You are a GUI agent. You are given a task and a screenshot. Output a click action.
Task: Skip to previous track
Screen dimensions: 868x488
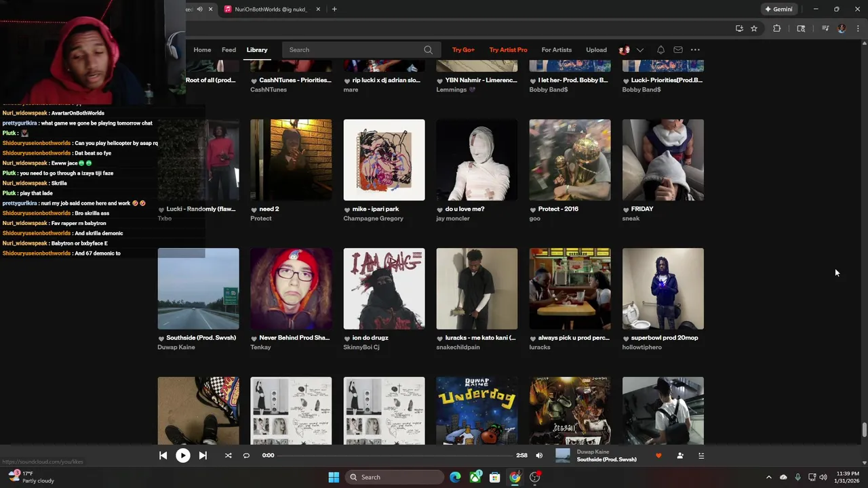(163, 455)
